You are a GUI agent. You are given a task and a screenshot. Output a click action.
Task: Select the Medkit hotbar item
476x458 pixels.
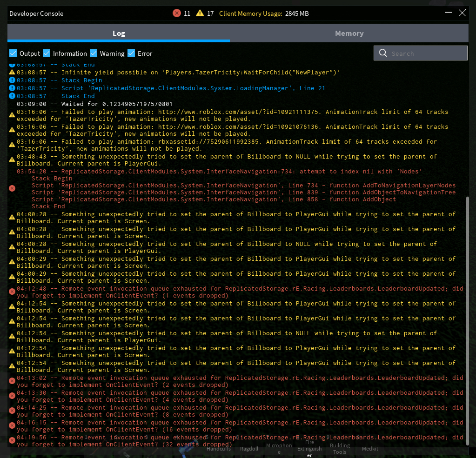pos(370,449)
